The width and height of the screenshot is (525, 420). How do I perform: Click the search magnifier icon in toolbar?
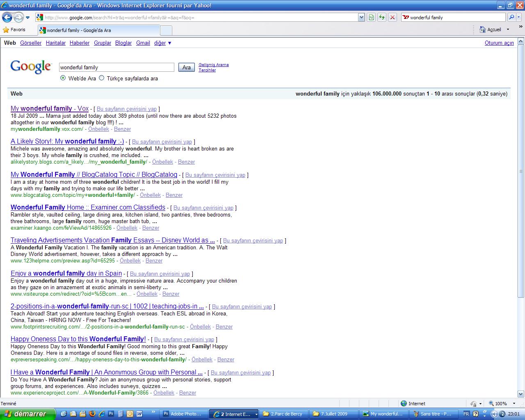511,17
